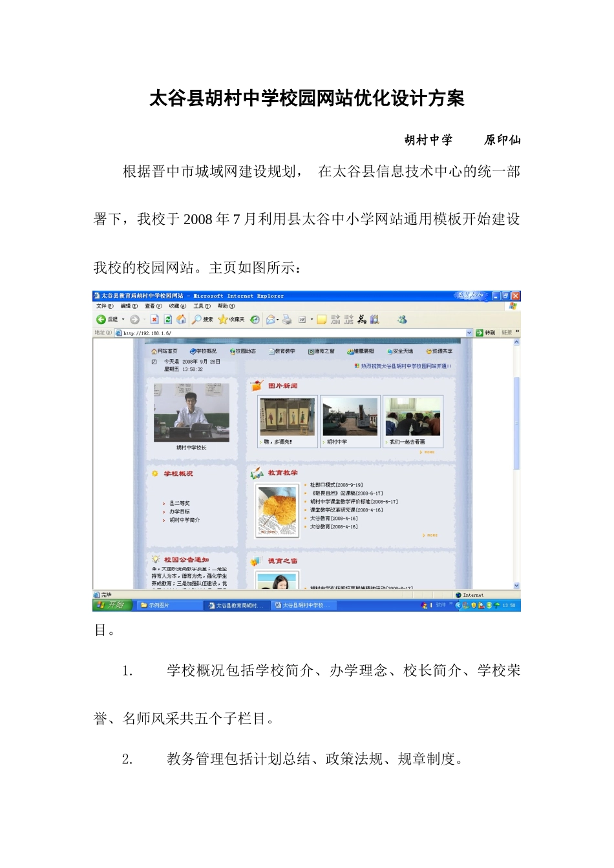Click the 我们一起去看画 news photo
This screenshot has width=614, height=868.
pos(413,417)
